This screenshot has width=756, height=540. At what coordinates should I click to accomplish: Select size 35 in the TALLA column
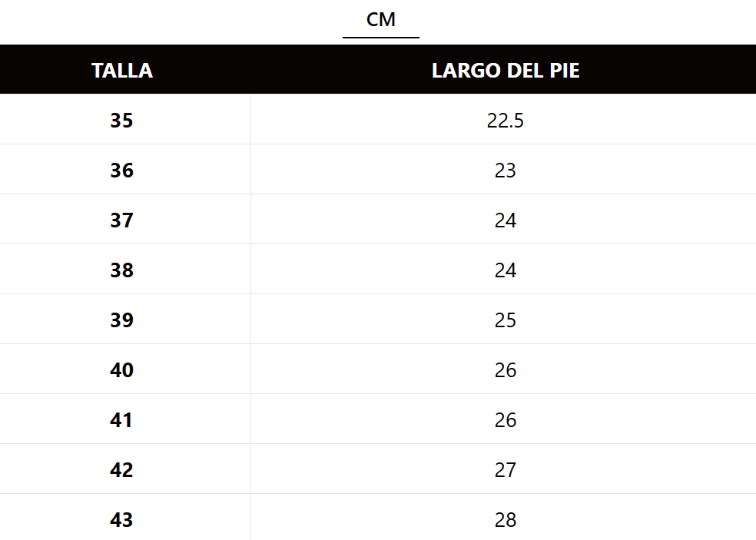coord(121,121)
